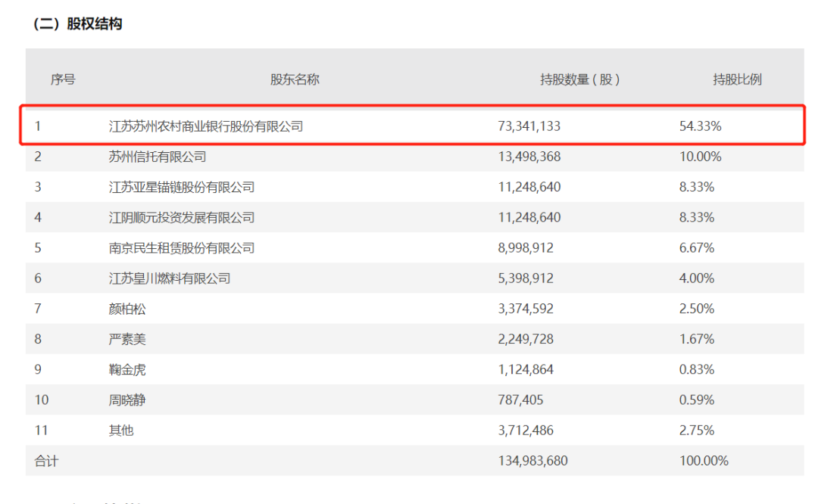Click 8.33% in the 江阴顺元 row
Viewport: 818px width, 504px height.
coord(697,217)
